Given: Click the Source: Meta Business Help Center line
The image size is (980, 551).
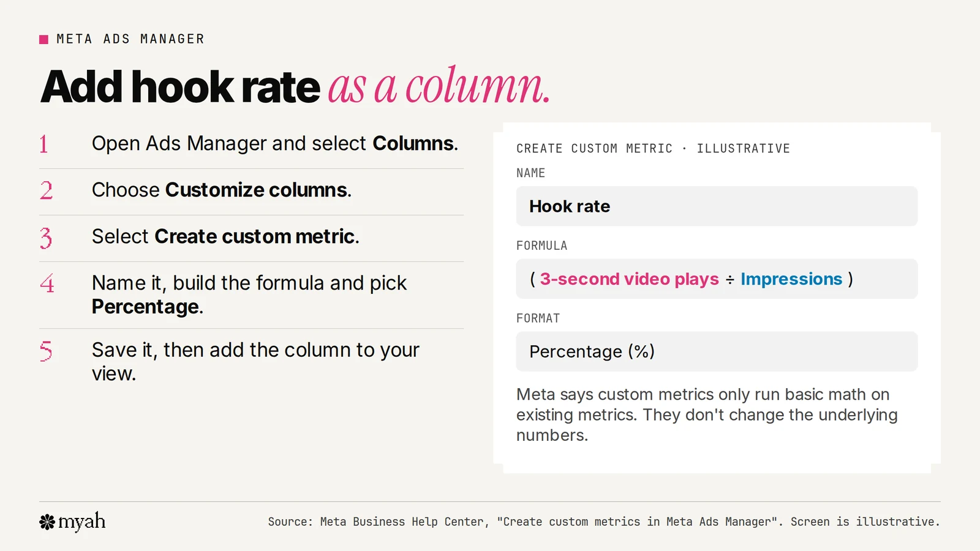Looking at the screenshot, I should 603,522.
